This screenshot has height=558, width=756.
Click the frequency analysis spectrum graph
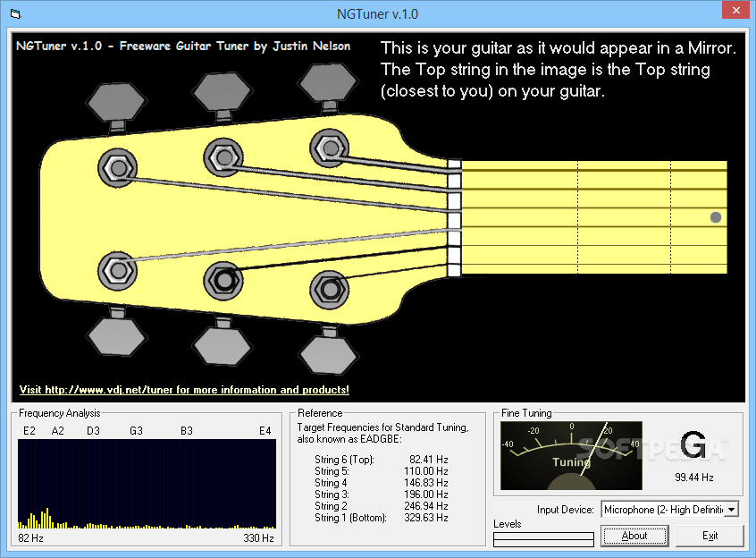click(147, 484)
